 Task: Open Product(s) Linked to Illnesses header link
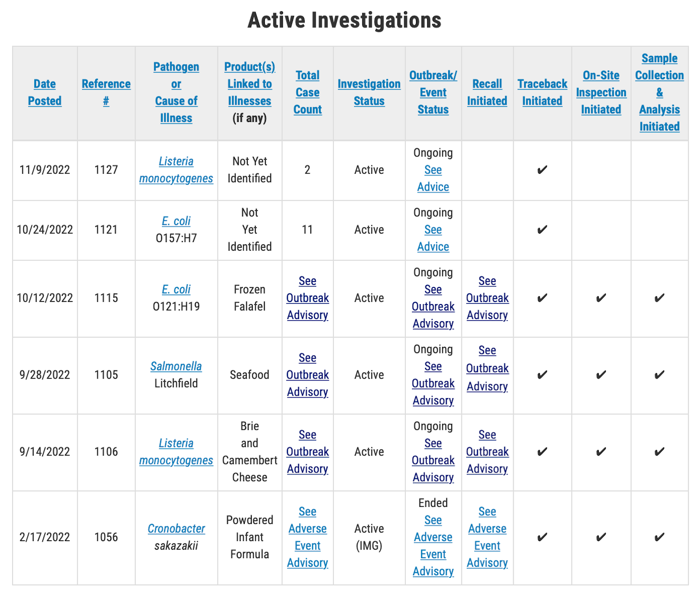coord(249,84)
